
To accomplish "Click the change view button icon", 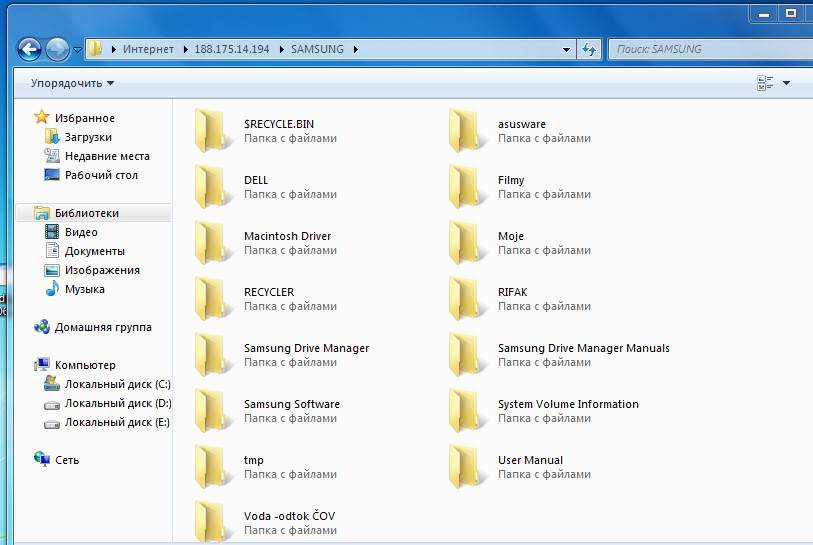I will [765, 83].
